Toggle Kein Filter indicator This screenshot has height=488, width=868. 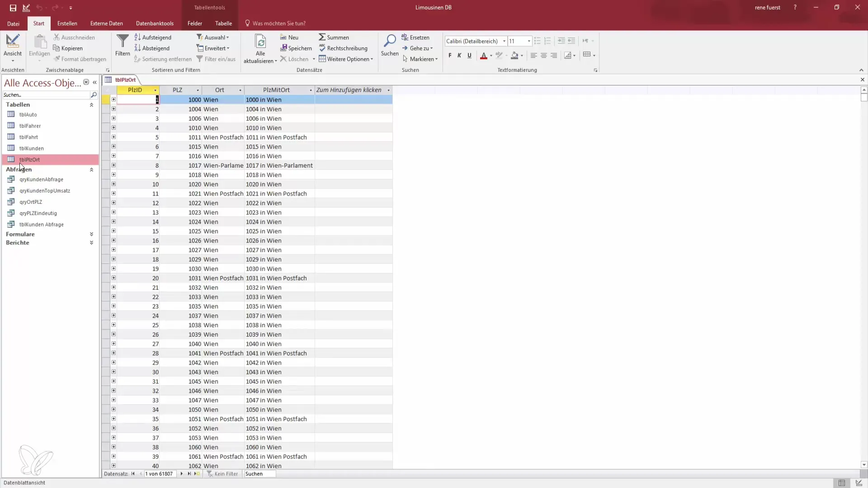pyautogui.click(x=222, y=474)
